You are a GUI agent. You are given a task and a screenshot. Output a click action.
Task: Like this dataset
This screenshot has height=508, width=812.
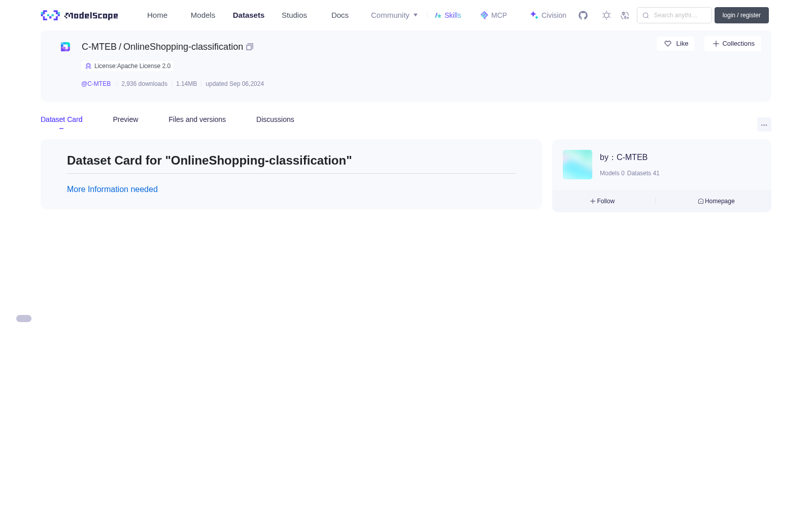point(675,44)
